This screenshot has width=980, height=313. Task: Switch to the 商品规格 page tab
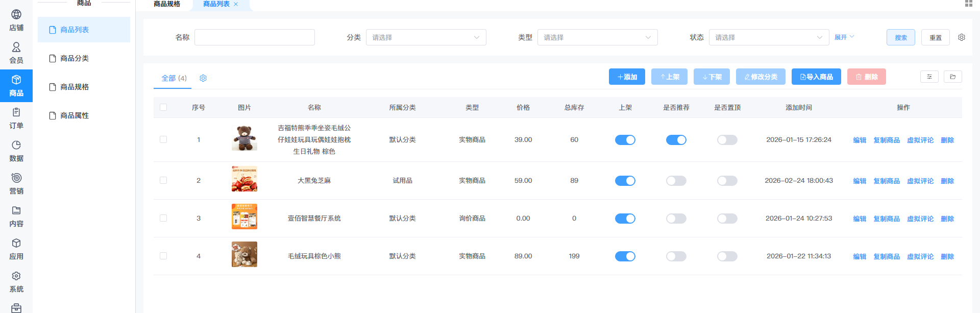point(167,4)
